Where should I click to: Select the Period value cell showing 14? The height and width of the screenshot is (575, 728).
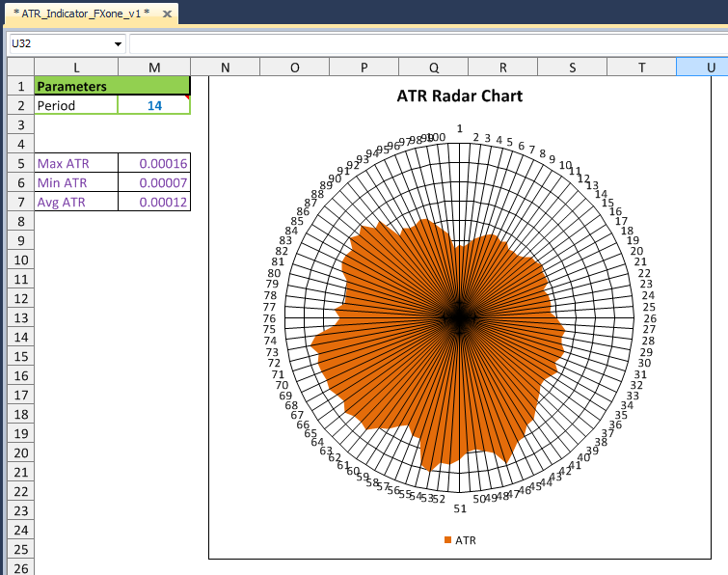click(154, 105)
